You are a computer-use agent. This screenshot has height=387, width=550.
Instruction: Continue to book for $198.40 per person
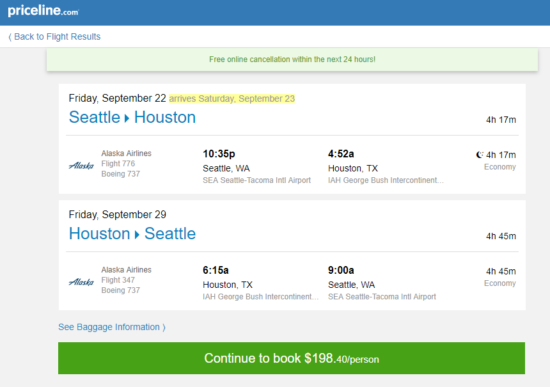tap(291, 358)
